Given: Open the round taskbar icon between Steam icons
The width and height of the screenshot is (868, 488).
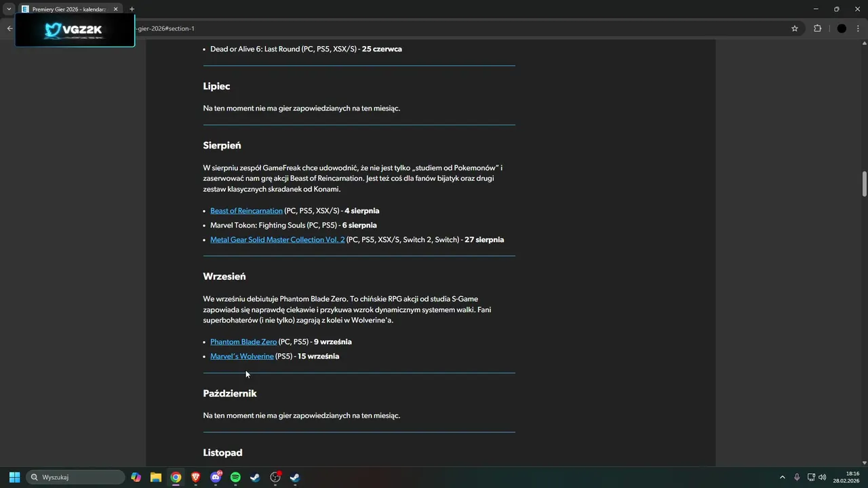Looking at the screenshot, I should [x=275, y=477].
